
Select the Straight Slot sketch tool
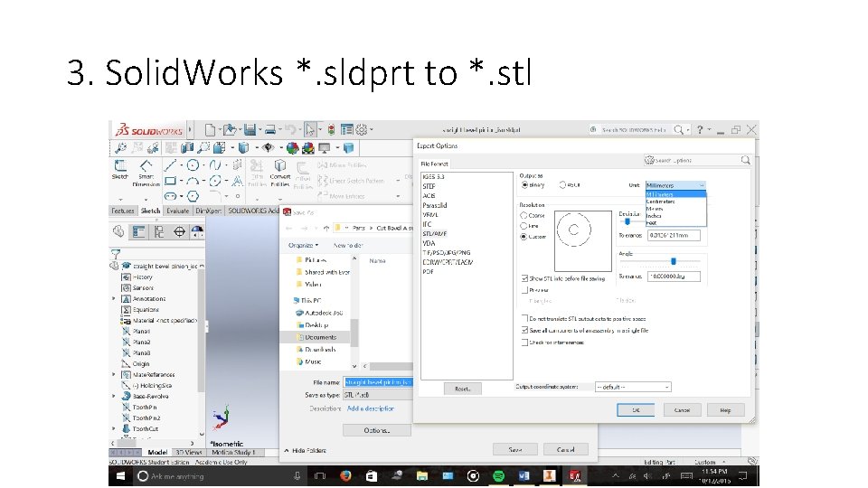click(x=170, y=196)
